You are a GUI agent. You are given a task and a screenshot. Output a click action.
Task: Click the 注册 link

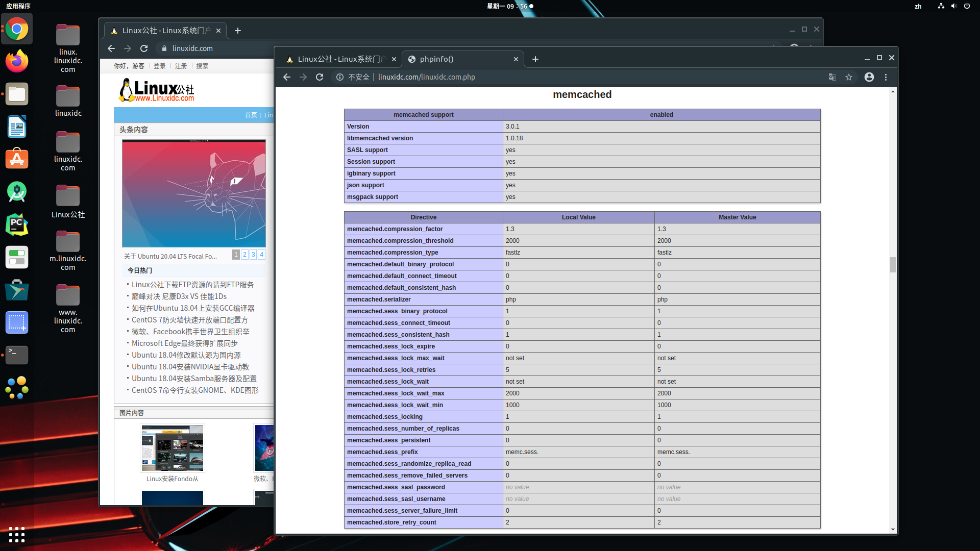click(181, 66)
